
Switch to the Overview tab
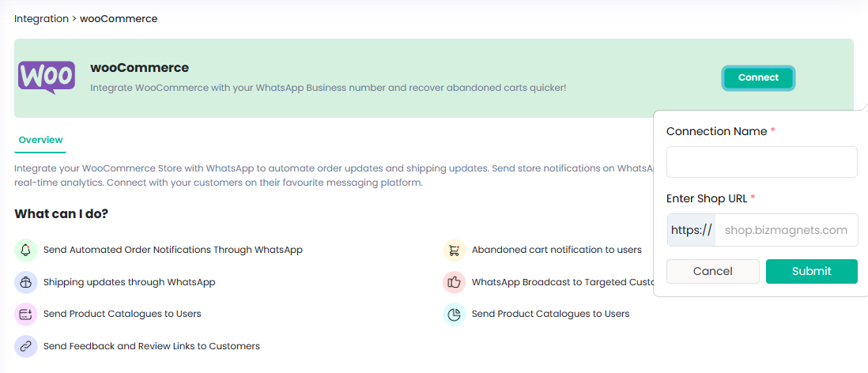coord(40,140)
